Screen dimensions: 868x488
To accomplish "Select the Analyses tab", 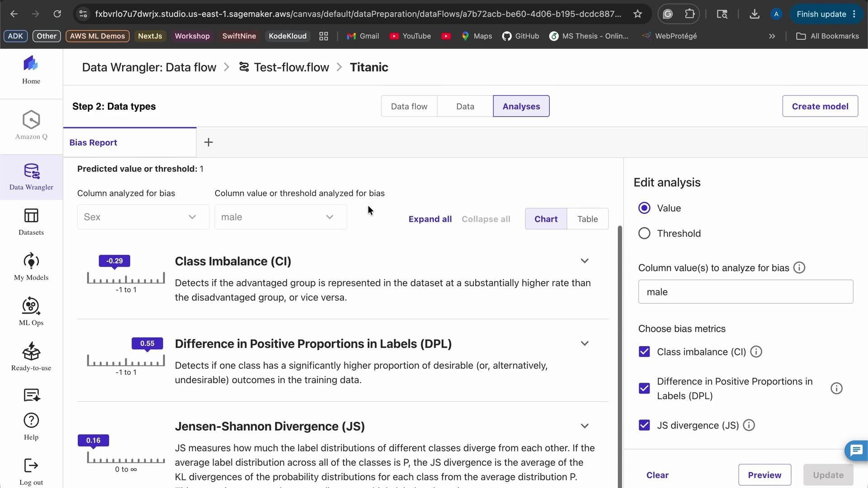I will coord(521,106).
